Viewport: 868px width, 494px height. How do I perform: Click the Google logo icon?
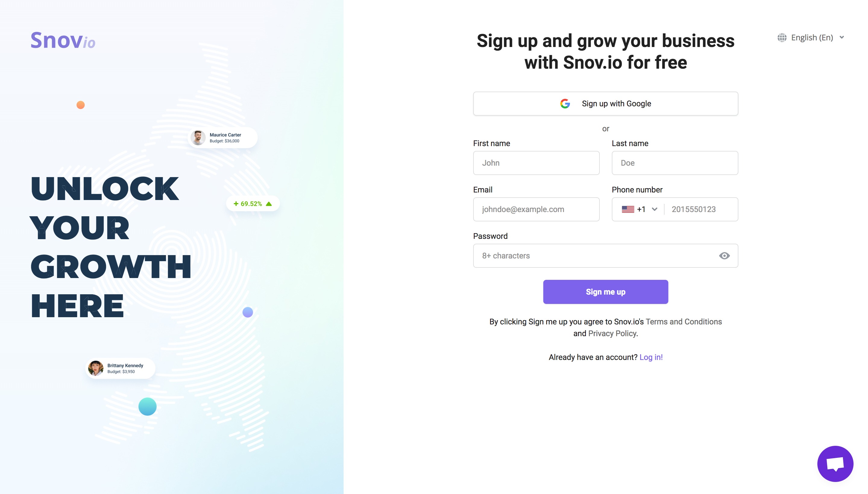point(565,104)
